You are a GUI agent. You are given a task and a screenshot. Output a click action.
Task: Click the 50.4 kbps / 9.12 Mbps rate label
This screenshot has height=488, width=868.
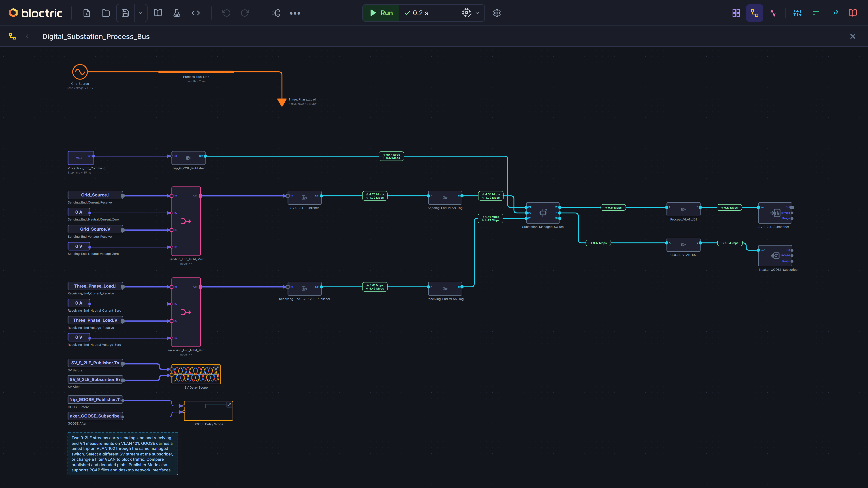click(x=391, y=156)
